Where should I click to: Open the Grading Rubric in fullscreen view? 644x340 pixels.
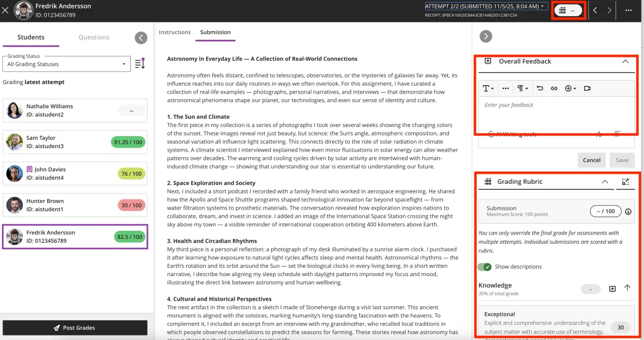(625, 181)
